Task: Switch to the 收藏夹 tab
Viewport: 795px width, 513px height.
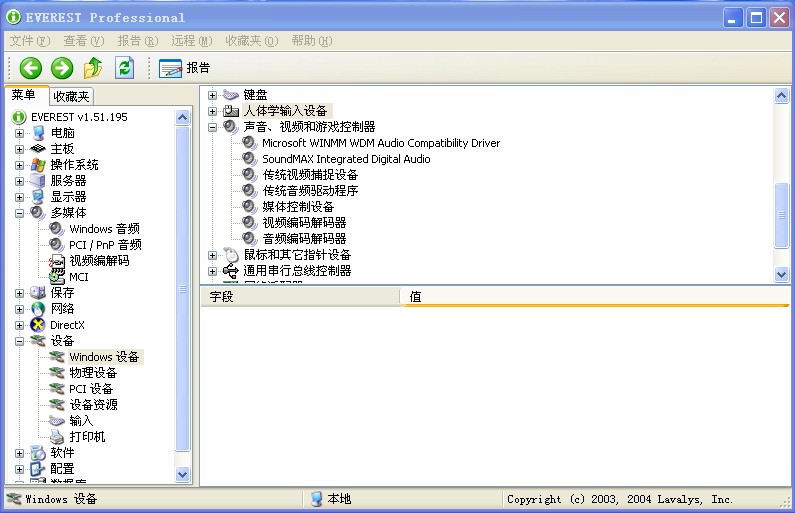Action: (71, 96)
